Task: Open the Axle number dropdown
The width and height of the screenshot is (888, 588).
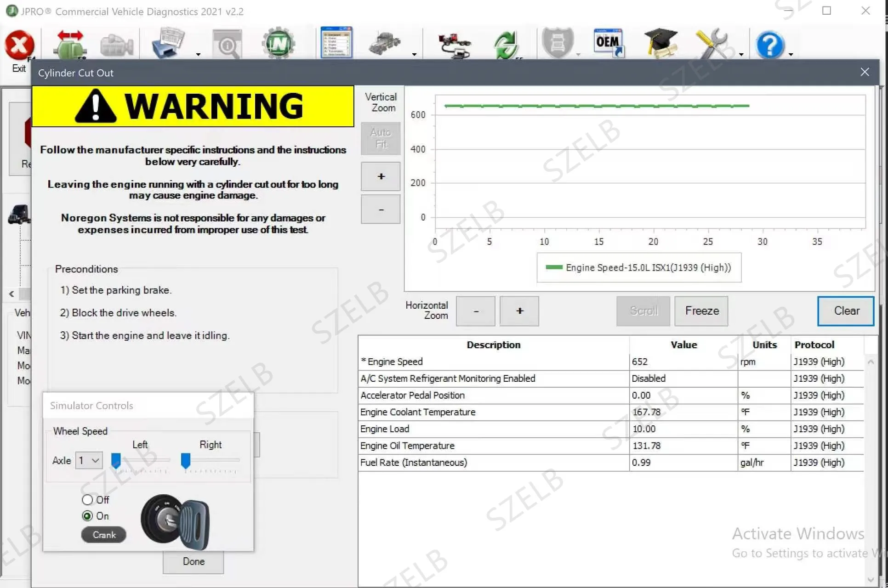Action: pos(89,460)
